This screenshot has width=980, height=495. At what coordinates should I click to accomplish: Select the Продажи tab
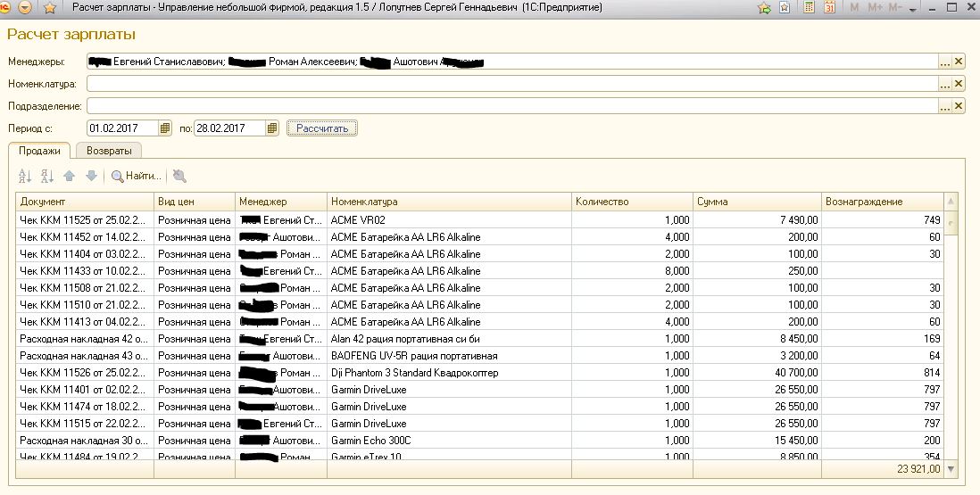[40, 151]
